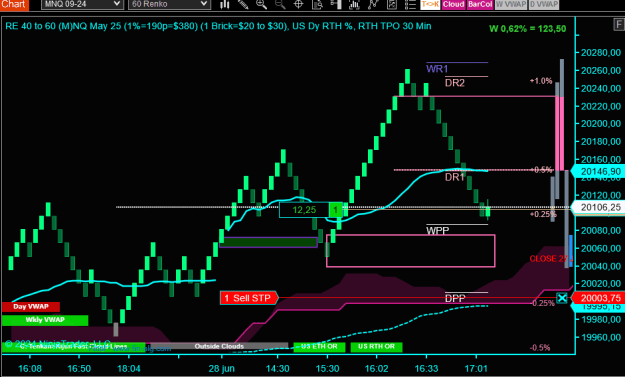Toggle the chart trader icon
This screenshot has height=377, width=625.
coord(336,4)
